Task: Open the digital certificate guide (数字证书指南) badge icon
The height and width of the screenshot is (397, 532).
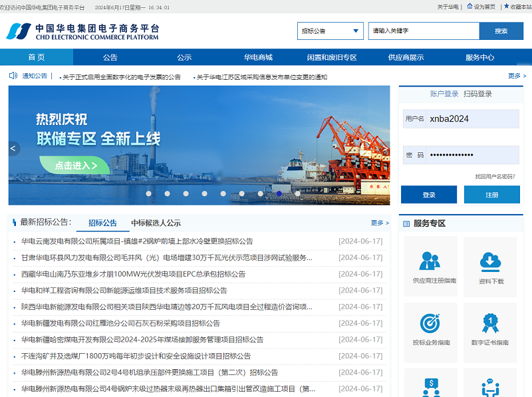Action: click(490, 323)
